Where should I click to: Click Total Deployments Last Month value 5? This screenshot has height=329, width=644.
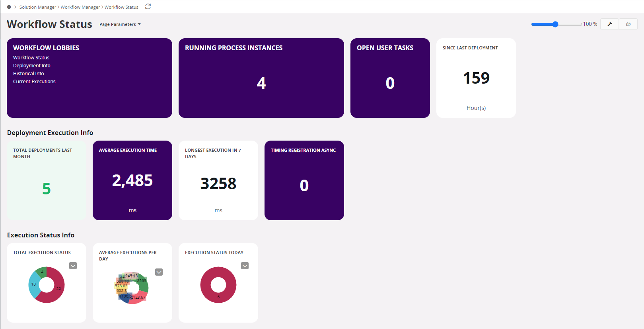point(47,188)
